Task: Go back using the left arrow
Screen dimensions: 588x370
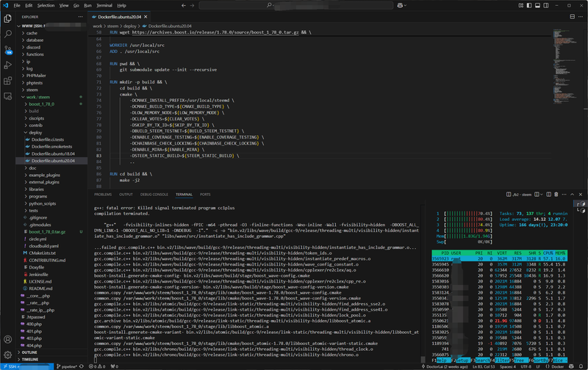Action: (x=183, y=5)
